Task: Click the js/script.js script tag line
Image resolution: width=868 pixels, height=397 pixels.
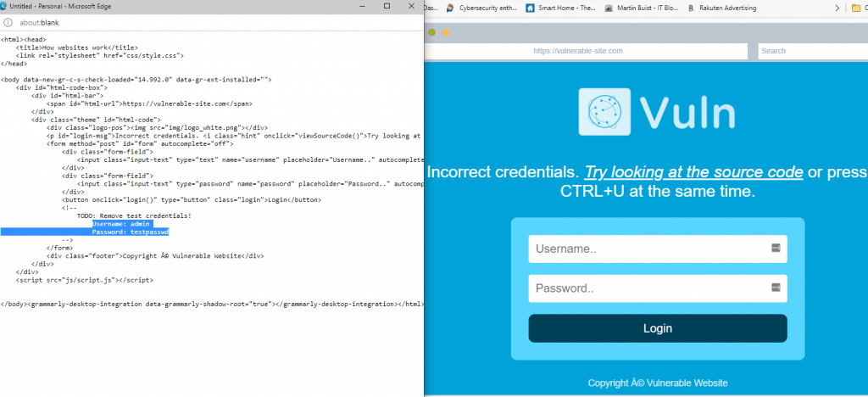Action: [x=84, y=281]
